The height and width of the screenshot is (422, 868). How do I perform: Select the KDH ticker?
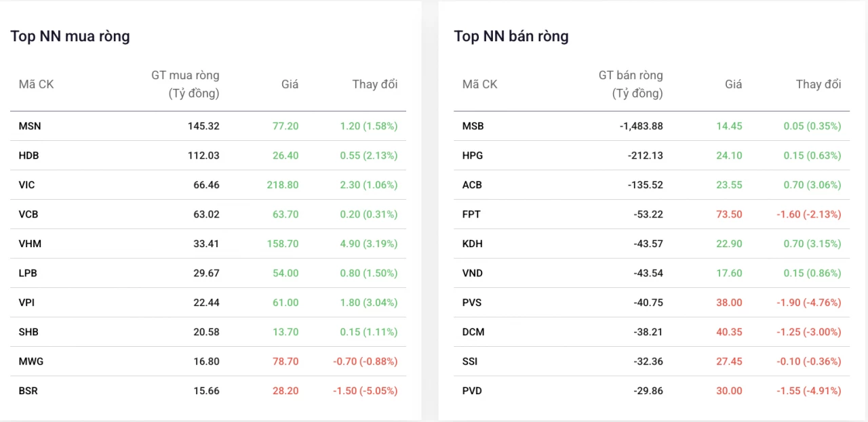click(473, 244)
